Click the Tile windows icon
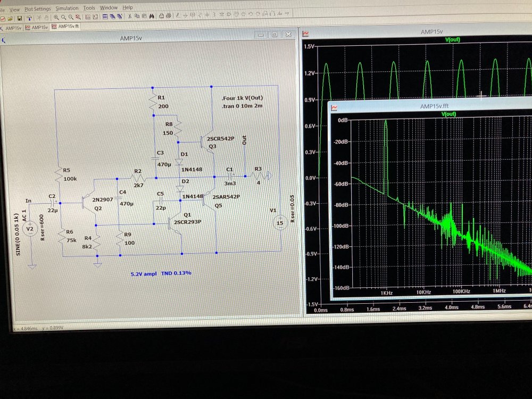The width and height of the screenshot is (532, 399). click(104, 17)
